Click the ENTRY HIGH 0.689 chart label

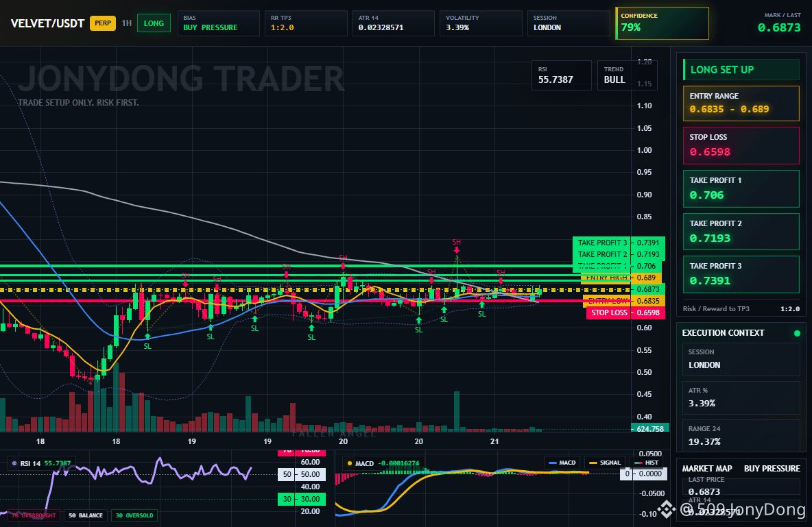(621, 278)
